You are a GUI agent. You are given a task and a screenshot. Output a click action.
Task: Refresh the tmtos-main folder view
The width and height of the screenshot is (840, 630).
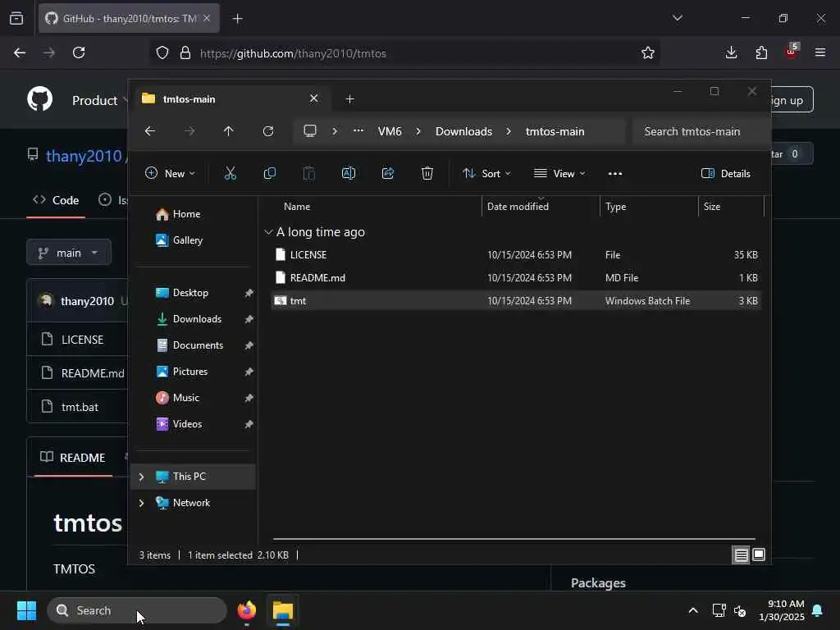pos(268,130)
